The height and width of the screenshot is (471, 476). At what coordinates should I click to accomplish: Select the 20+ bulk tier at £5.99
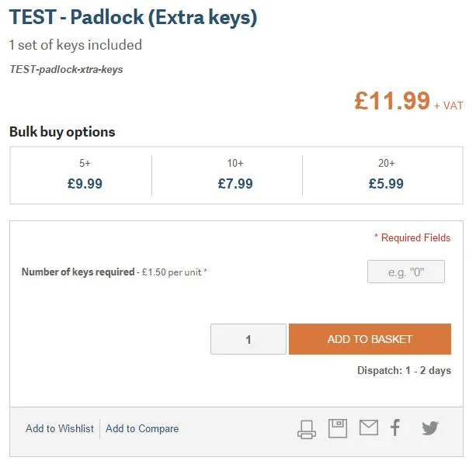(x=386, y=175)
